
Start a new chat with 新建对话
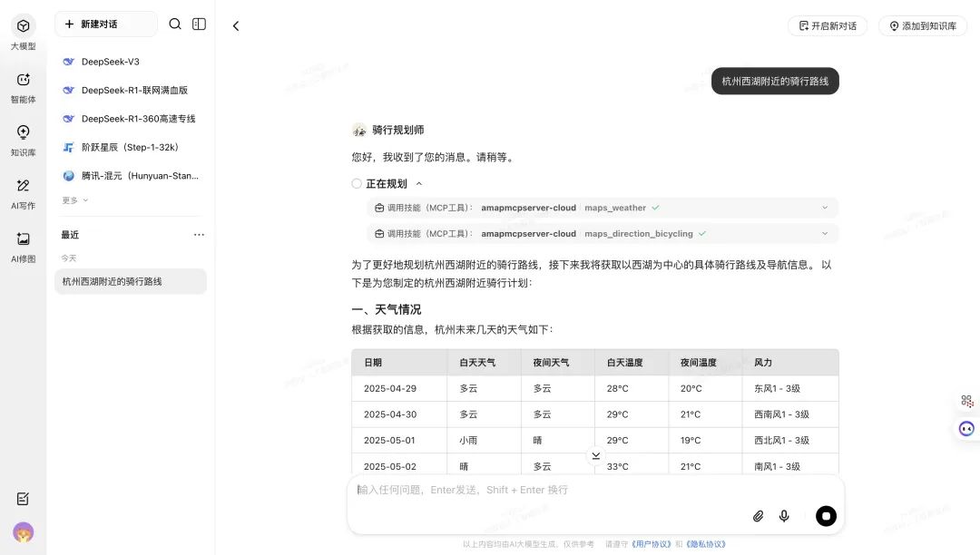(106, 24)
